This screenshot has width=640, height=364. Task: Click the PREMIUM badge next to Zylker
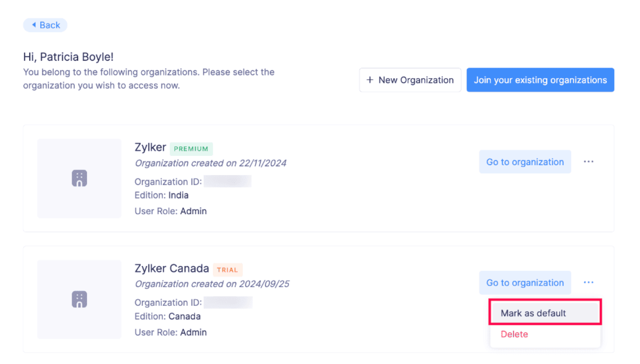[191, 149]
